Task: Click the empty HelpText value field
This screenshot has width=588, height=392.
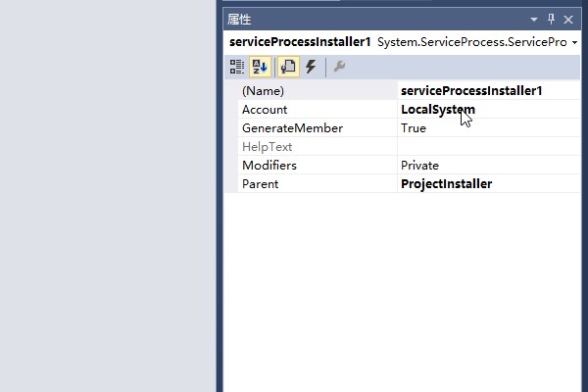Action: click(x=485, y=147)
